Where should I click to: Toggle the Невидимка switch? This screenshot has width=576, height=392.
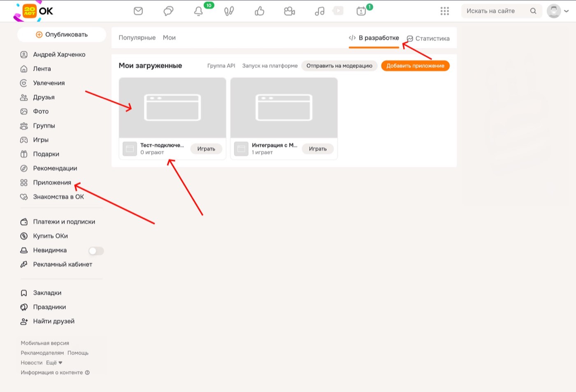(96, 251)
